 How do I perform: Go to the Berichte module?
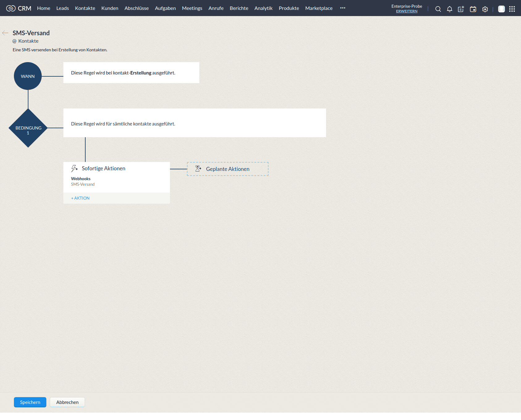[239, 8]
